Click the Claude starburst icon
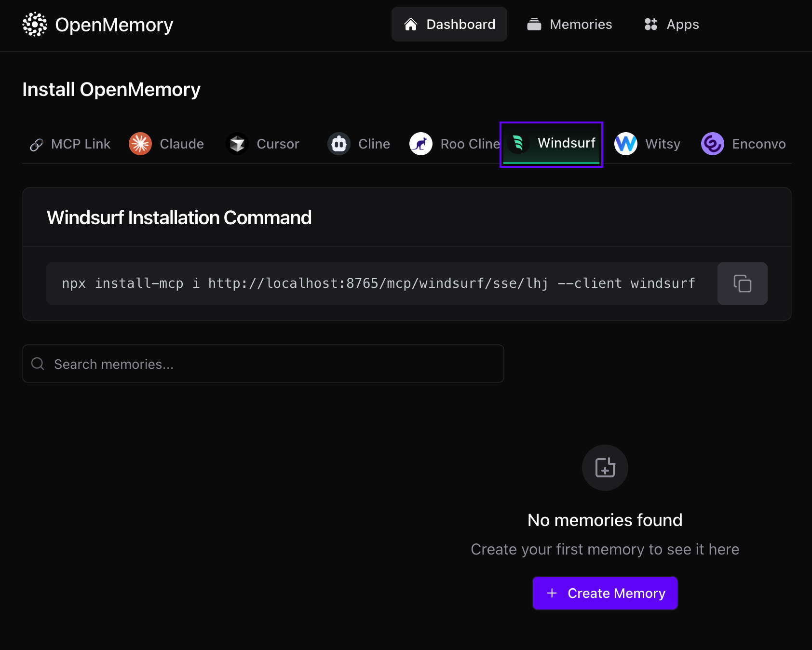The width and height of the screenshot is (812, 650). (x=140, y=144)
